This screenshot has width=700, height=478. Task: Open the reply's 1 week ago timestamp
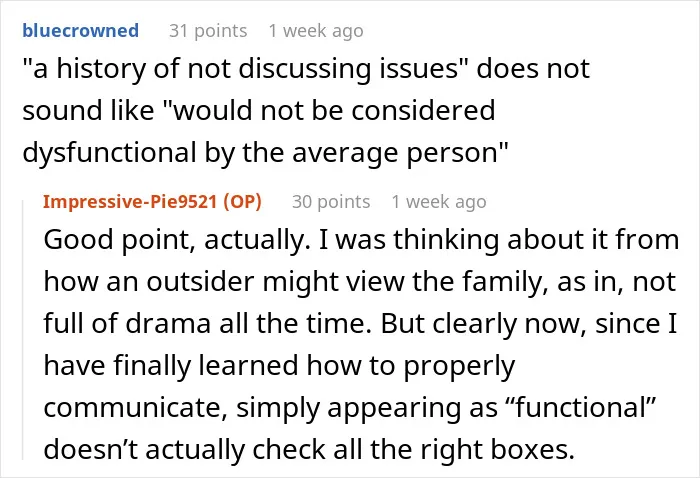(439, 202)
